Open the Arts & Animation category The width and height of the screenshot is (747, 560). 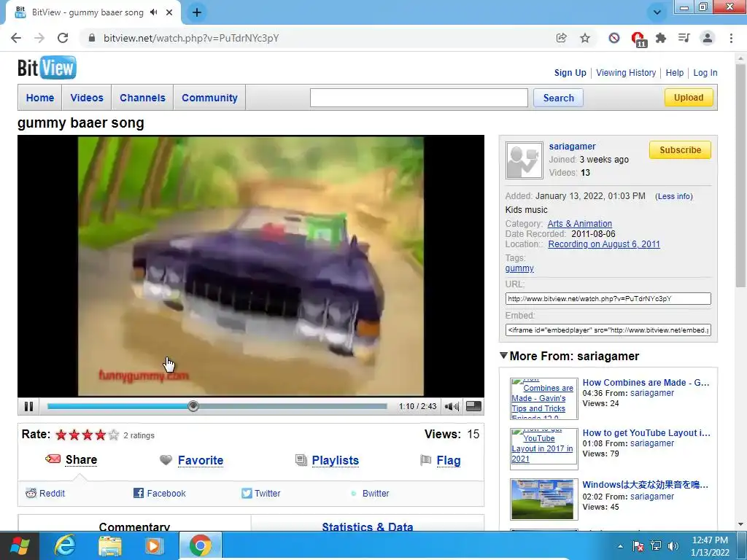(x=580, y=223)
